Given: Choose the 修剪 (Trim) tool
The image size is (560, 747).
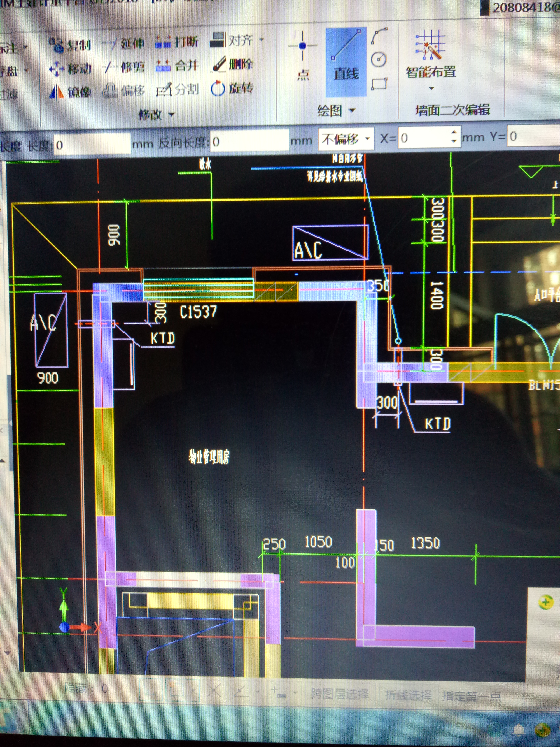Looking at the screenshot, I should click(123, 68).
